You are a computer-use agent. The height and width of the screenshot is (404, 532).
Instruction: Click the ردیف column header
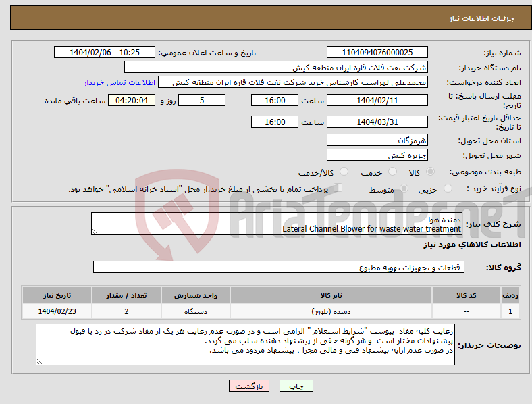pyautogui.click(x=510, y=295)
